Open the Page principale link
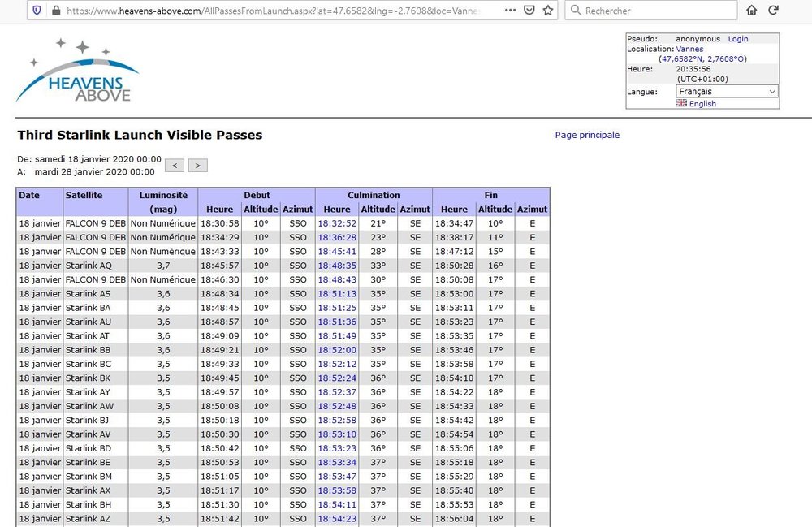Image resolution: width=812 pixels, height=527 pixels. (x=587, y=135)
